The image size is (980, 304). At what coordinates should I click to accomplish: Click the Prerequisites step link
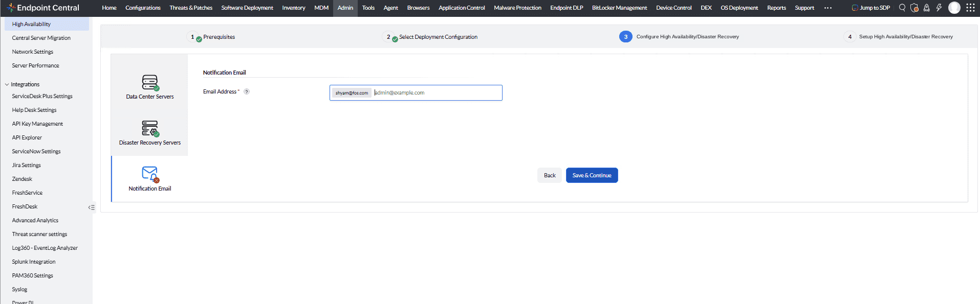(x=219, y=37)
